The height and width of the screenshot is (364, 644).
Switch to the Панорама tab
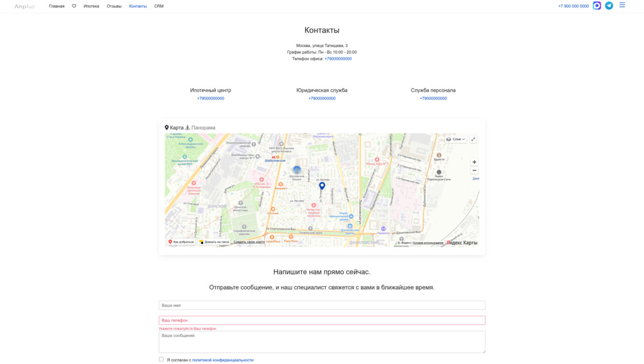click(x=200, y=128)
